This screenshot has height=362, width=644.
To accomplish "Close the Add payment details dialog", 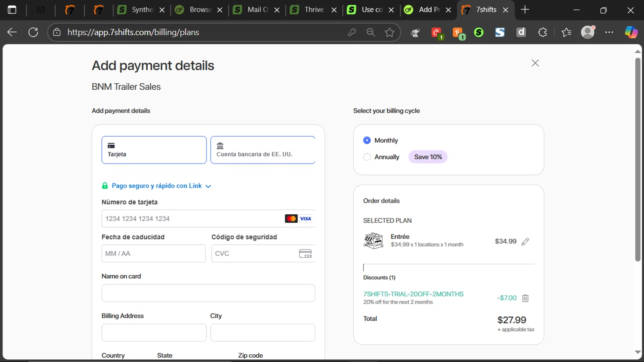I will pyautogui.click(x=535, y=63).
